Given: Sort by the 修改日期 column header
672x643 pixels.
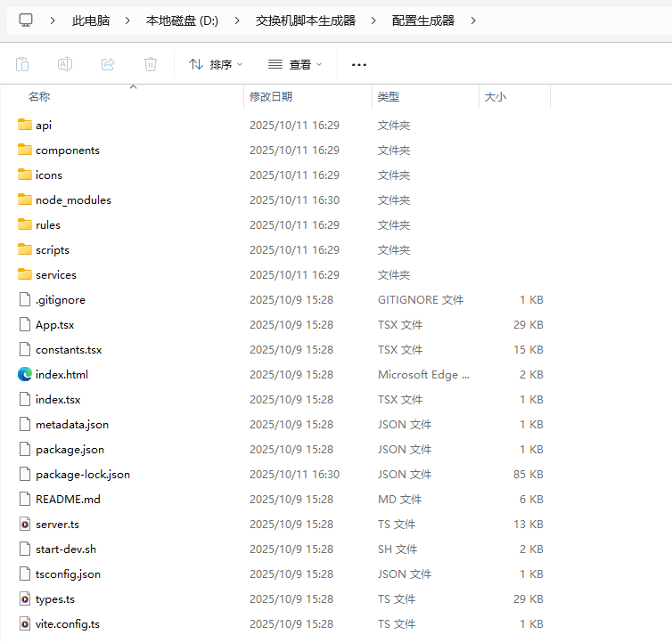Looking at the screenshot, I should 271,96.
